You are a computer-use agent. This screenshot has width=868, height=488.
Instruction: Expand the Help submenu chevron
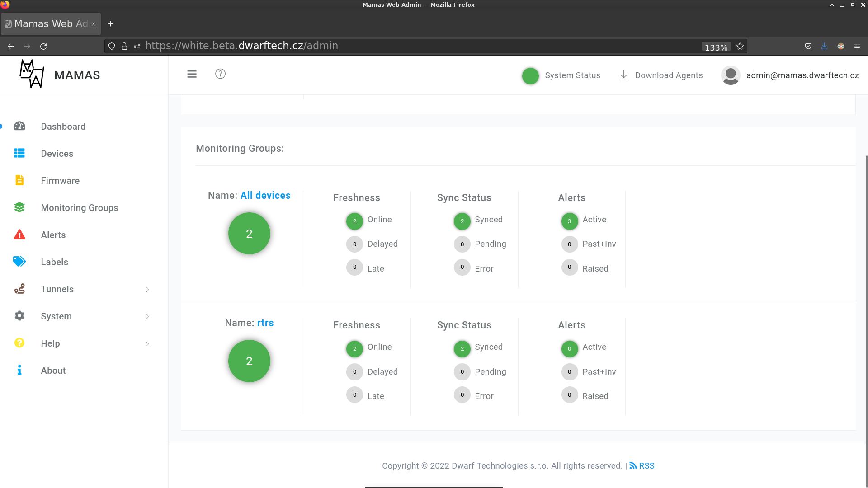[x=147, y=344]
